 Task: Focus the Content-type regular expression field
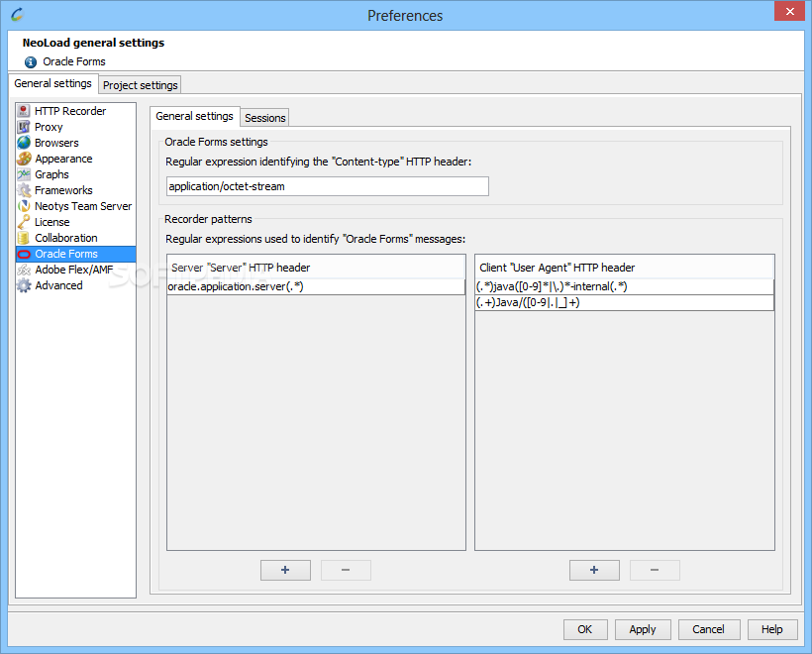tap(328, 186)
